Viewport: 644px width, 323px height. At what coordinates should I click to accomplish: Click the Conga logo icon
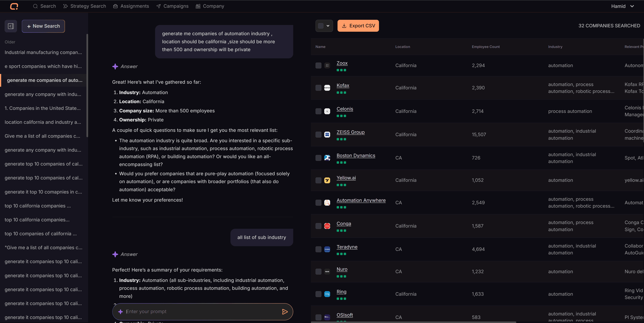tap(327, 226)
